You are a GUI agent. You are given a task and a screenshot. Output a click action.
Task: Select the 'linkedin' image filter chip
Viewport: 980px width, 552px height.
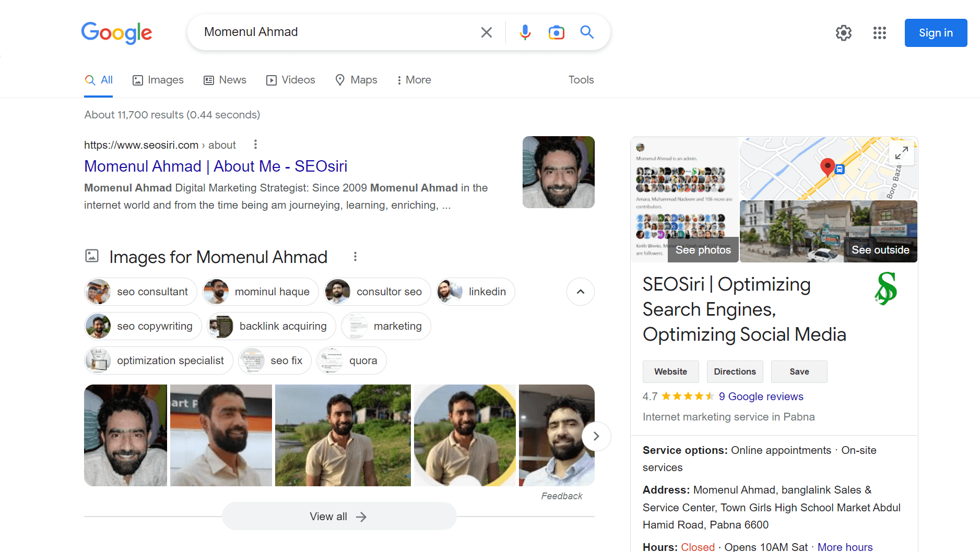pyautogui.click(x=476, y=292)
